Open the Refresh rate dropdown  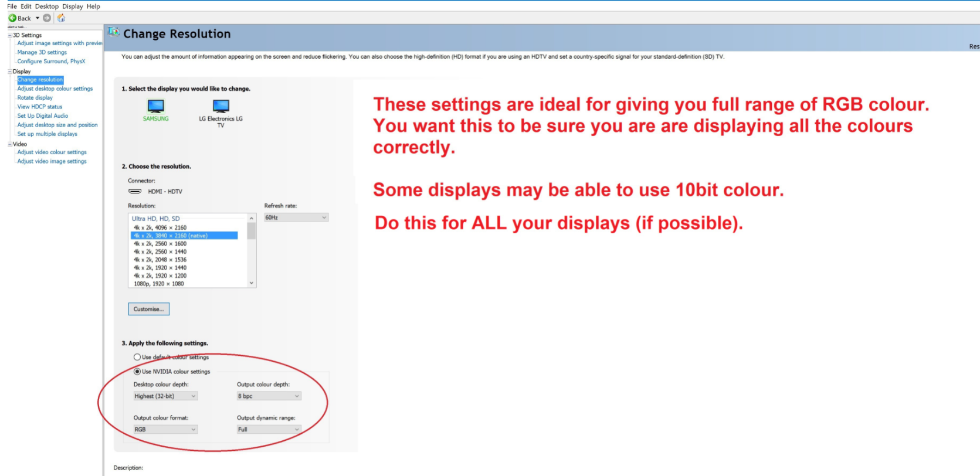[x=296, y=217]
